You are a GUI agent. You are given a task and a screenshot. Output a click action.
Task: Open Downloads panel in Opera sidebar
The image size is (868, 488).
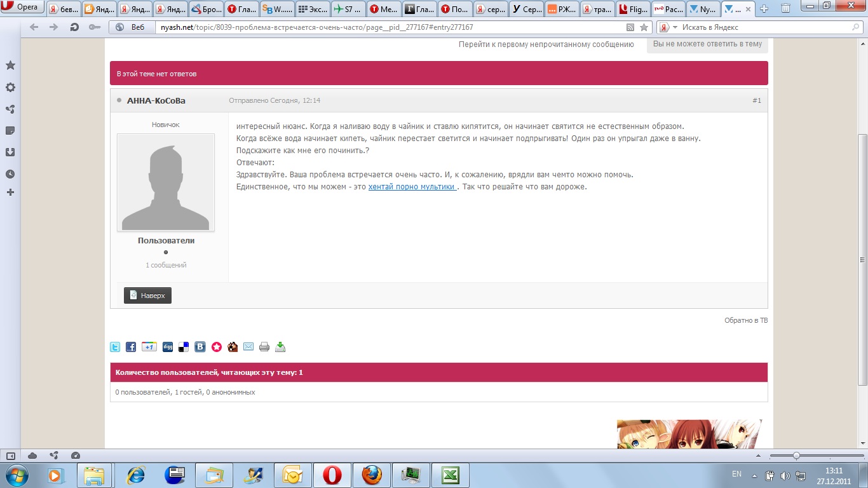(x=10, y=152)
